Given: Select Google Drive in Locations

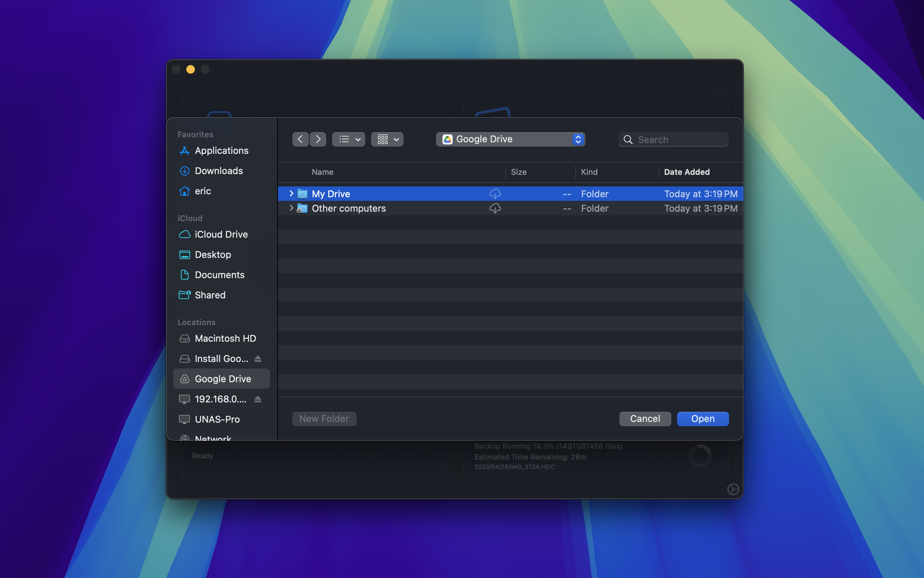Looking at the screenshot, I should pyautogui.click(x=222, y=379).
